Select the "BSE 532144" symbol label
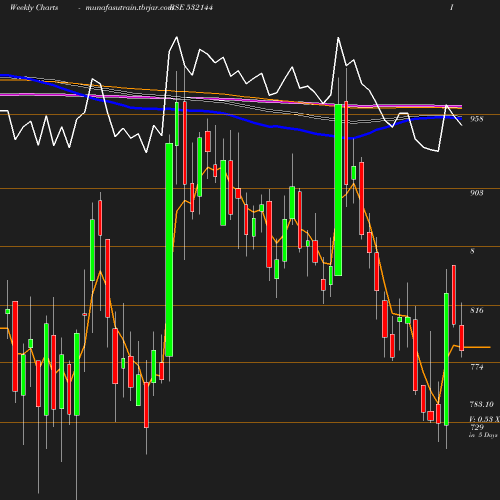The height and width of the screenshot is (500, 500). pyautogui.click(x=191, y=8)
